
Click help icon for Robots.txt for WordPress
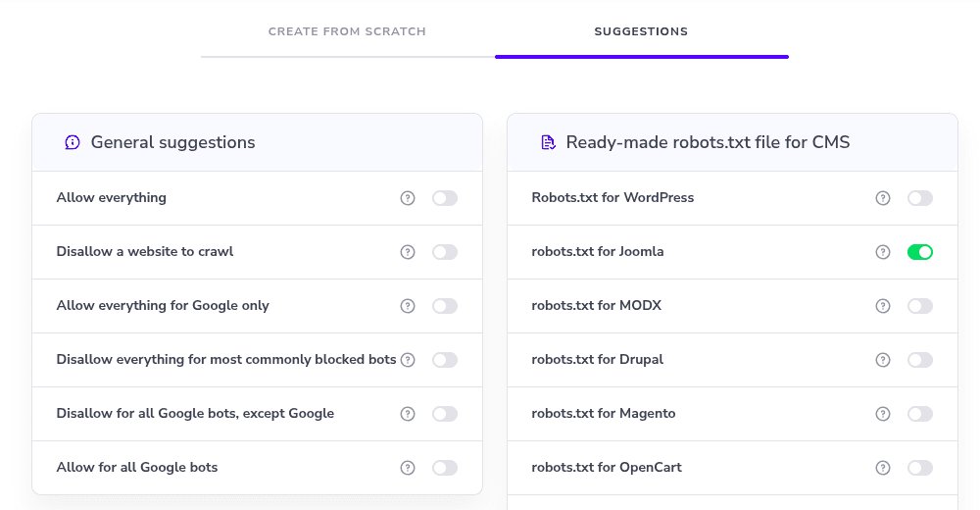883,198
